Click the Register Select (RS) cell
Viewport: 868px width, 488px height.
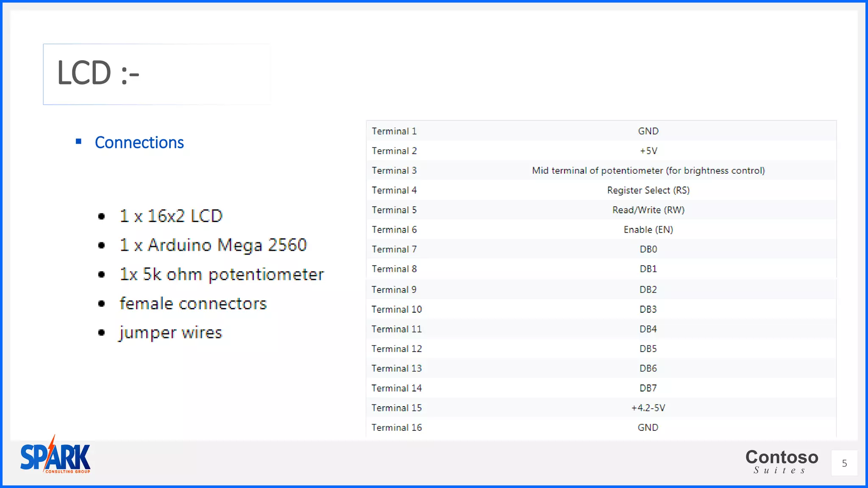coord(648,190)
